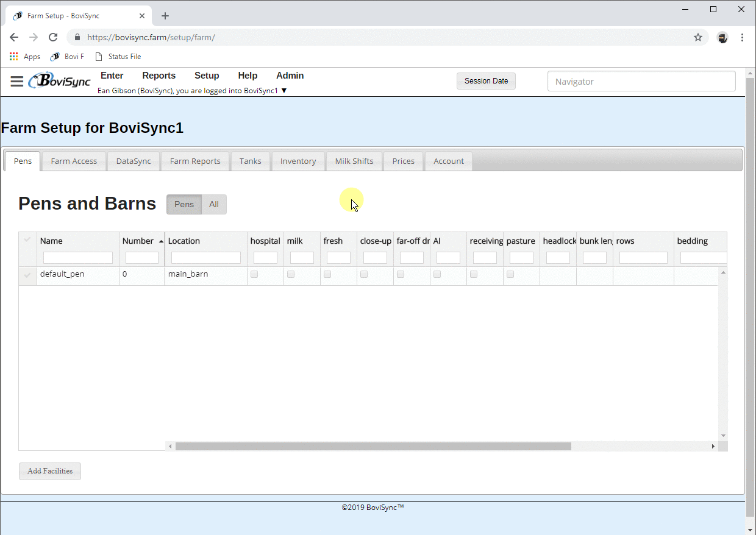The height and width of the screenshot is (535, 756).
Task: Open the Chrome profile avatar
Action: point(722,37)
